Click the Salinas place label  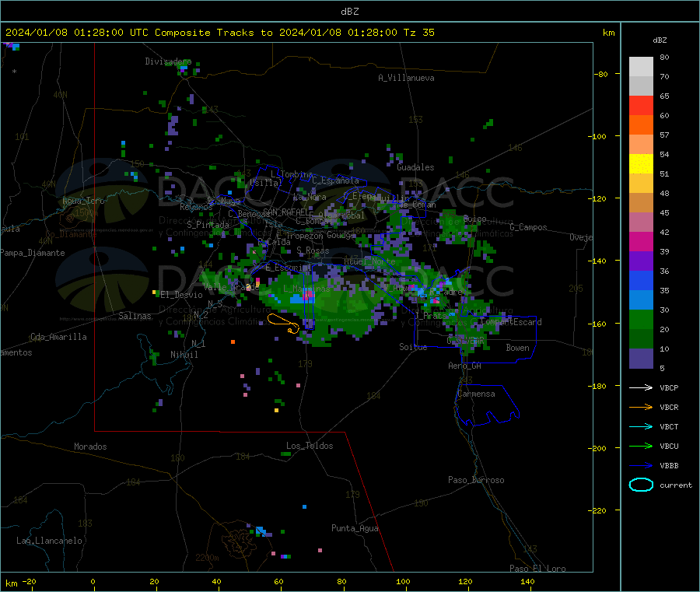click(x=135, y=316)
